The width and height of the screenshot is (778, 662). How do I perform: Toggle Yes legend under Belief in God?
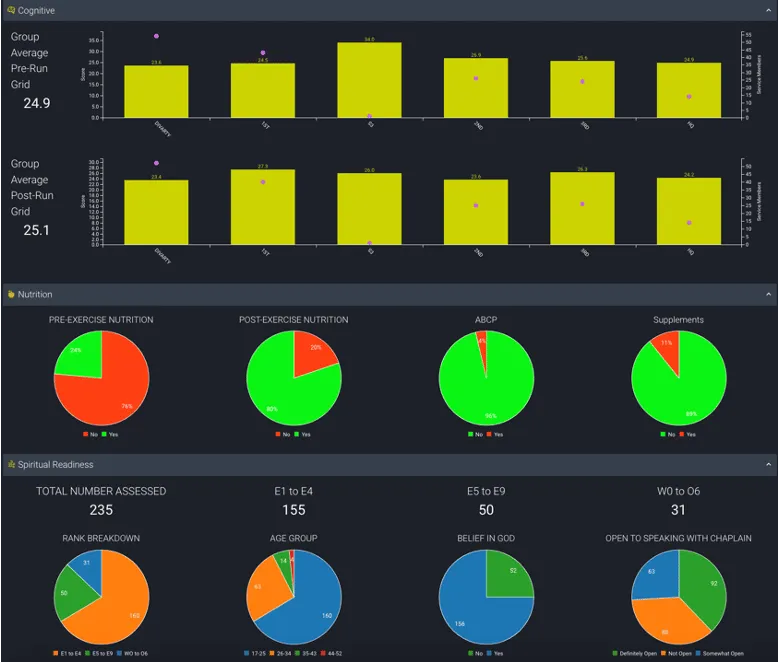point(495,653)
